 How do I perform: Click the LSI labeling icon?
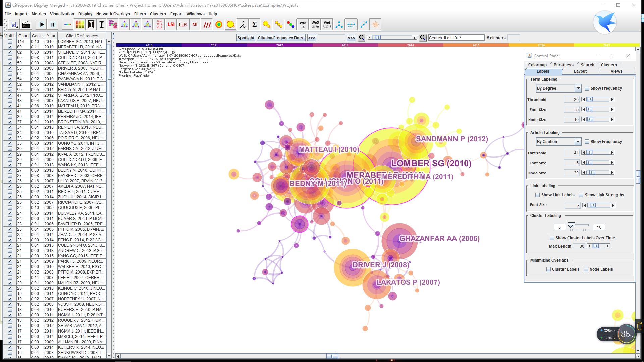click(171, 24)
